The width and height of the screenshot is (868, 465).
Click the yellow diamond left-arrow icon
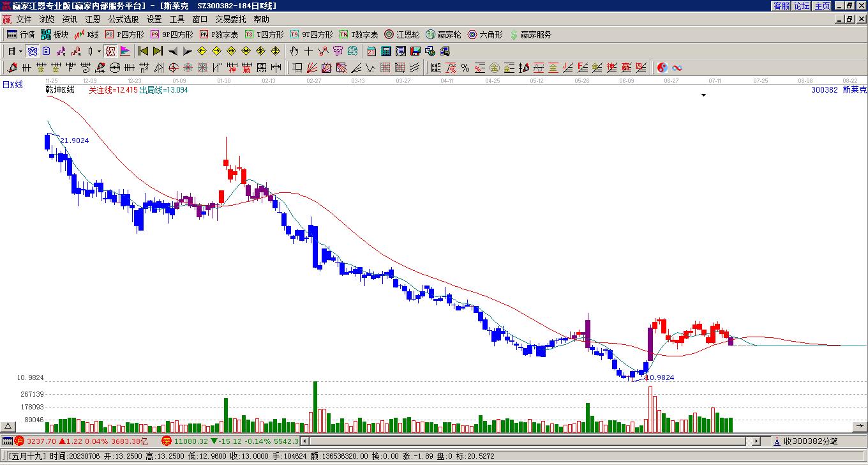tap(202, 51)
